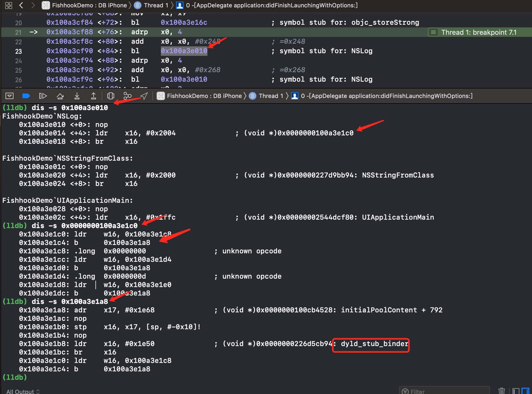Open FishhookDemo : DB iPhone in debug bar

pos(199,96)
